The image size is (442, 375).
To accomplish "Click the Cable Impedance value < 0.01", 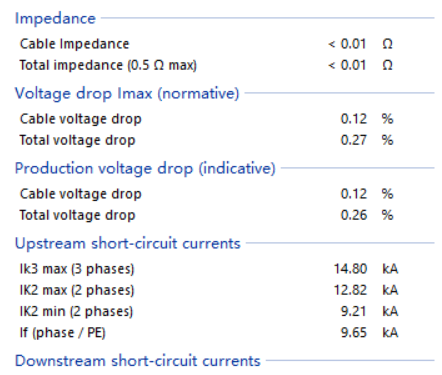I will point(347,44).
